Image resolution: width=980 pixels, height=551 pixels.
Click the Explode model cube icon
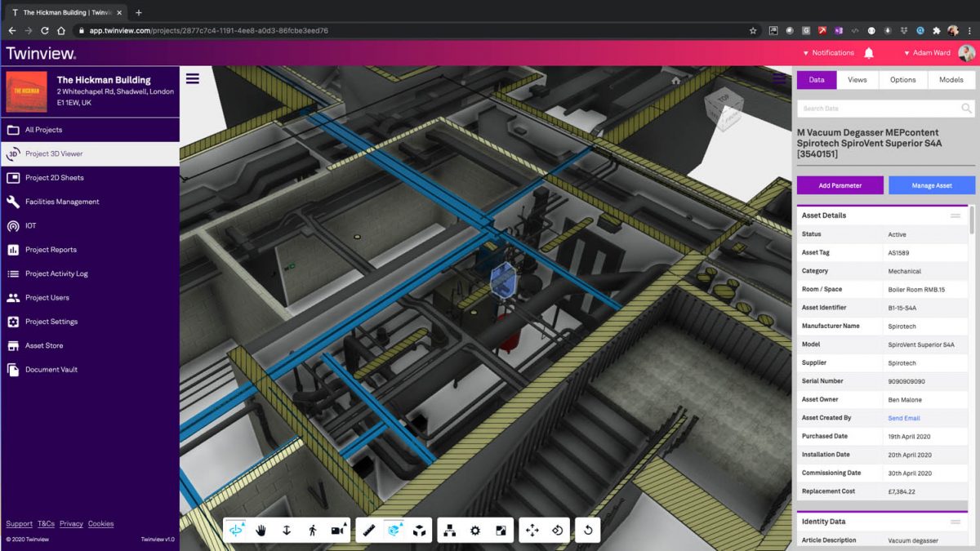419,531
